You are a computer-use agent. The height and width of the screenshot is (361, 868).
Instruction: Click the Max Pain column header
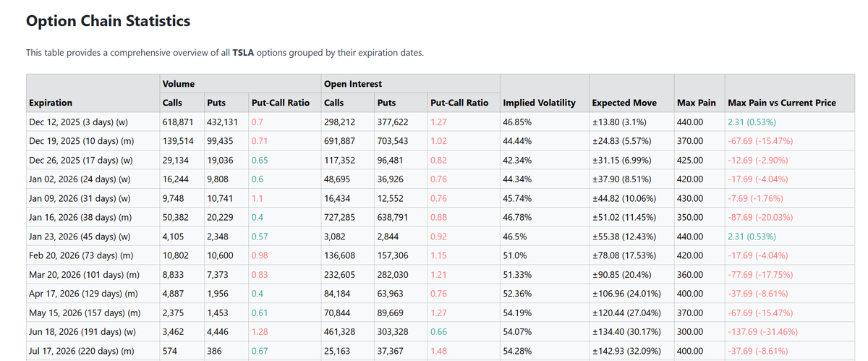[x=696, y=103]
